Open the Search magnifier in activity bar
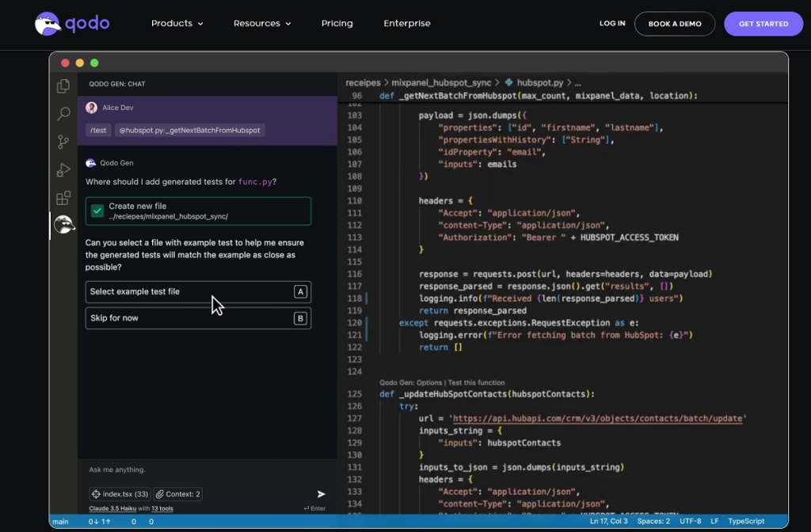 pyautogui.click(x=63, y=115)
